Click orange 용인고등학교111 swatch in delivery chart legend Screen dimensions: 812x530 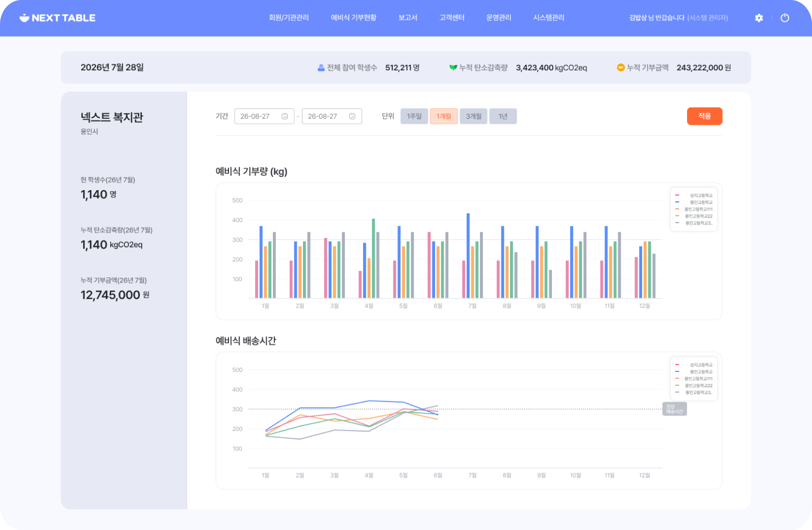point(677,379)
